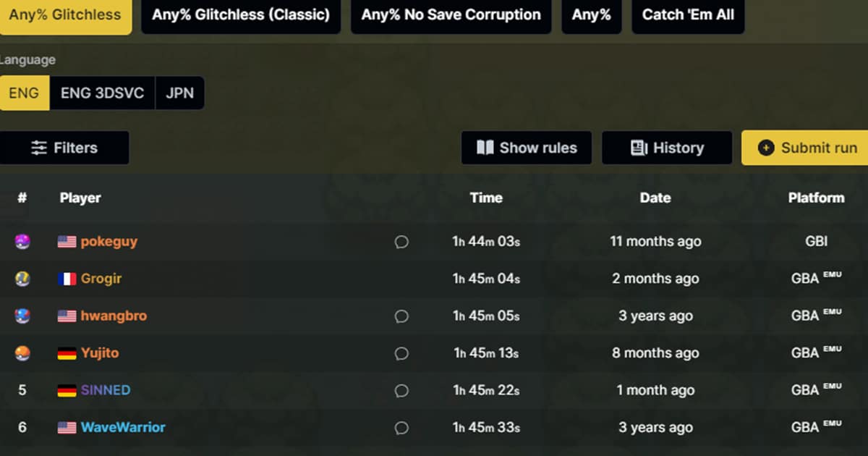
Task: Click fourth place ball icon beside Yujito
Action: pyautogui.click(x=22, y=353)
